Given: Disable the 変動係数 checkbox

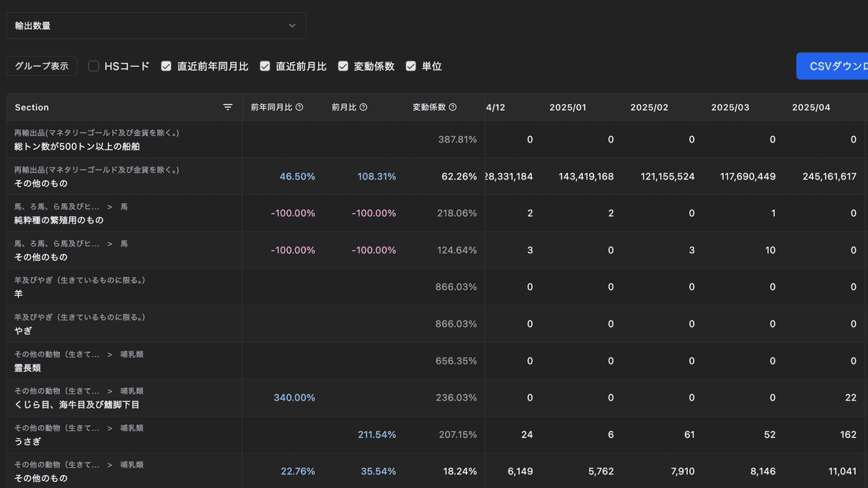Looking at the screenshot, I should [343, 66].
